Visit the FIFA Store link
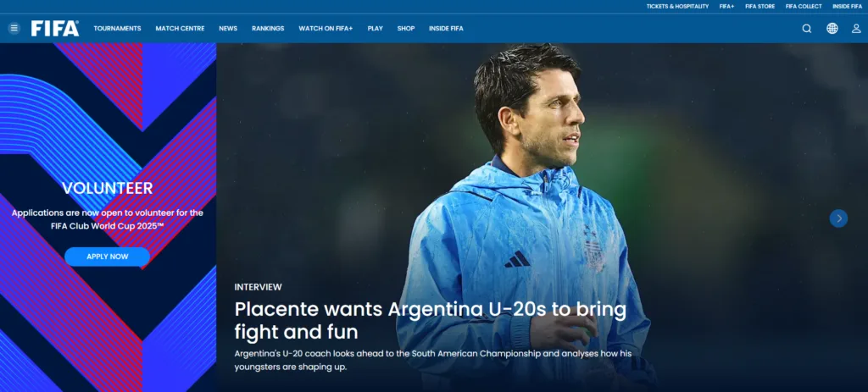The image size is (868, 392). coord(760,7)
